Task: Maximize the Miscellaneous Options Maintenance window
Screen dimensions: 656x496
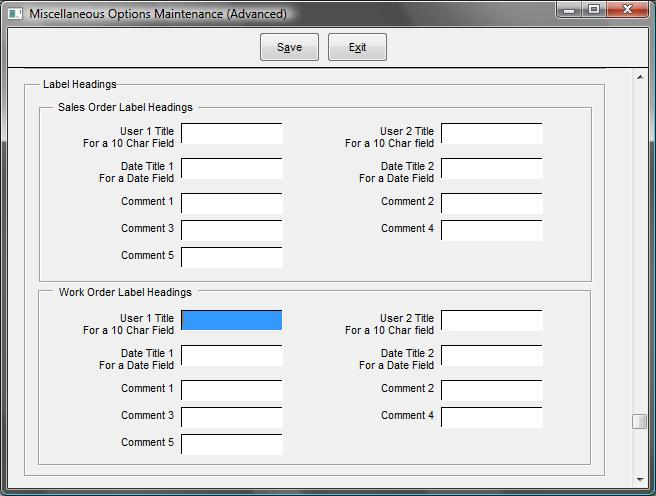Action: 594,10
